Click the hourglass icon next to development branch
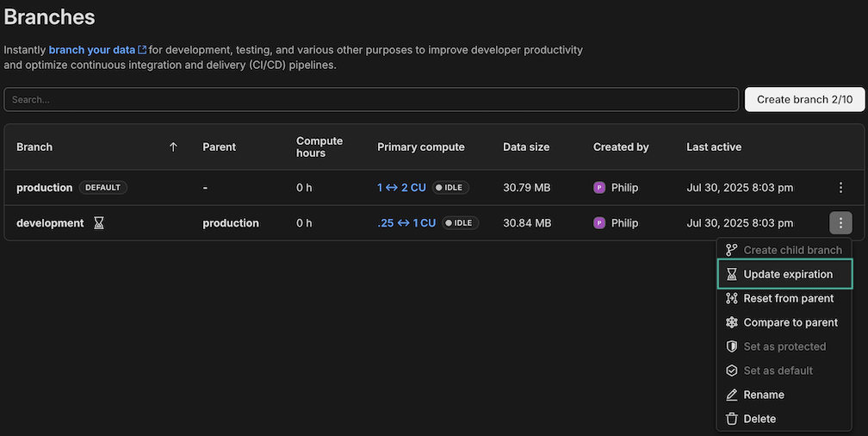The width and height of the screenshot is (868, 436). pyautogui.click(x=99, y=223)
